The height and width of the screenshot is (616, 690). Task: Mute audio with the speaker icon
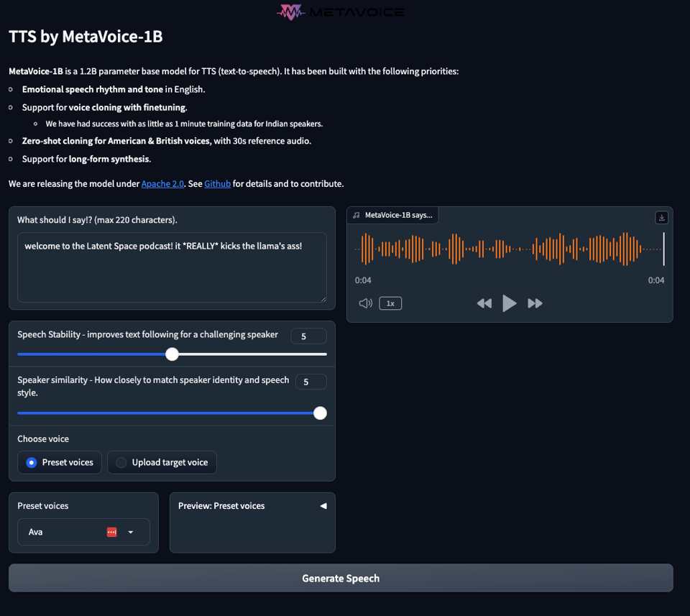point(365,303)
